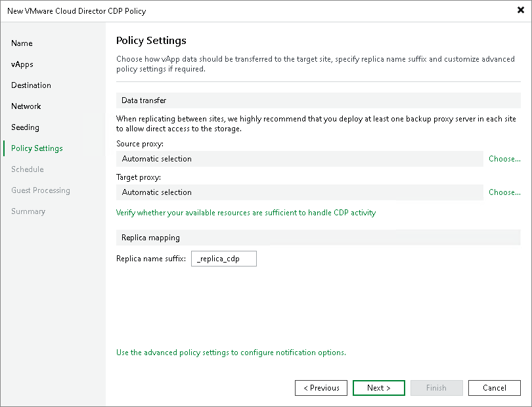The image size is (532, 407).
Task: Open the Schedule step in sidebar
Action: click(27, 169)
